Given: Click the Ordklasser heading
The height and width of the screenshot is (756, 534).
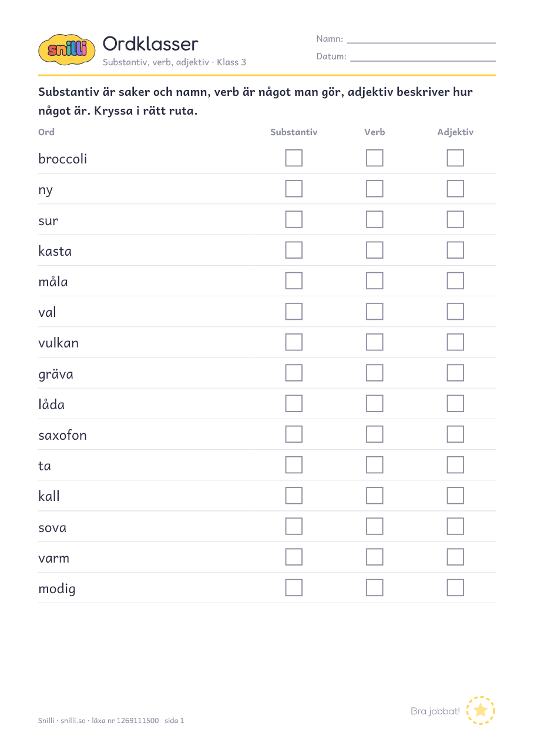Looking at the screenshot, I should [150, 44].
